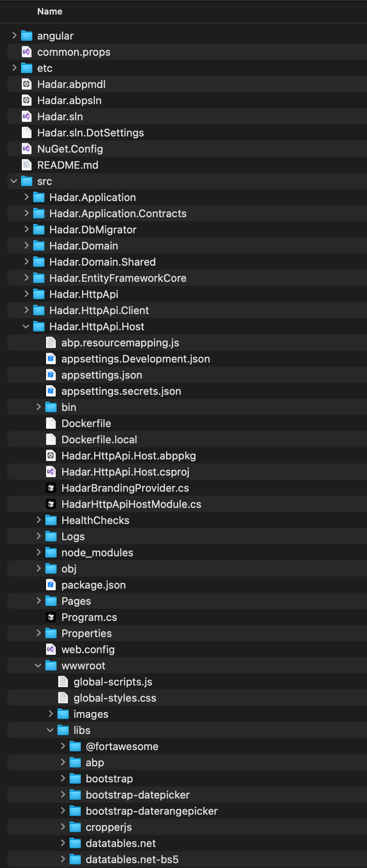Select the Hadar.HttpApi folder name
This screenshot has width=367, height=868.
click(x=84, y=294)
